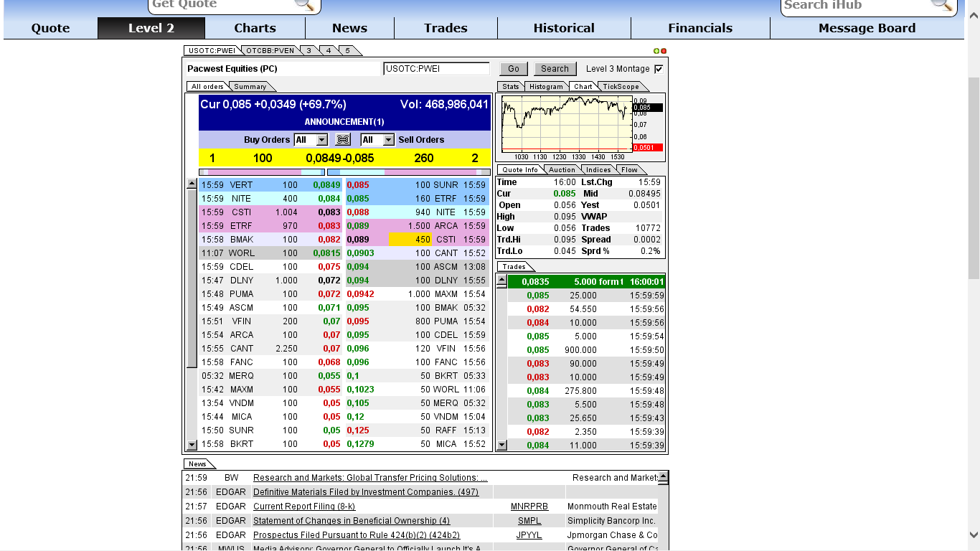
Task: Select the All orders tab
Action: (207, 86)
